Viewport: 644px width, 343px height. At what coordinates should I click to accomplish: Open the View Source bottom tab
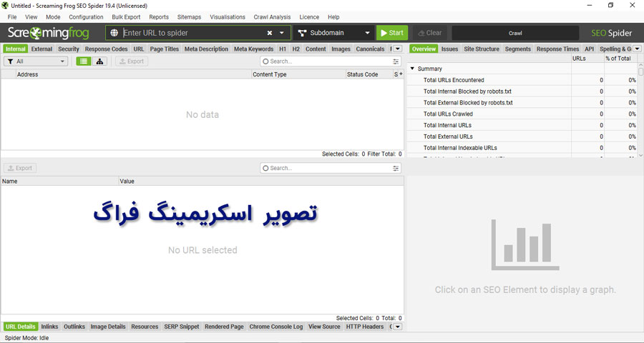click(324, 327)
